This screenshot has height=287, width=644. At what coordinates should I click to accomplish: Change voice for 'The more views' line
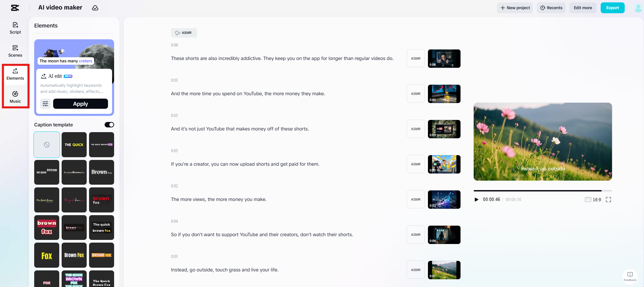[x=416, y=200]
